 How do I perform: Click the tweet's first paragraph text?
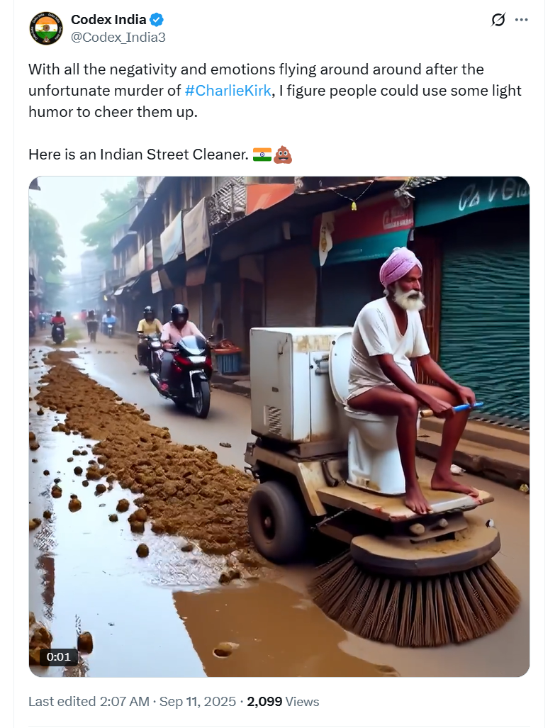tap(275, 91)
